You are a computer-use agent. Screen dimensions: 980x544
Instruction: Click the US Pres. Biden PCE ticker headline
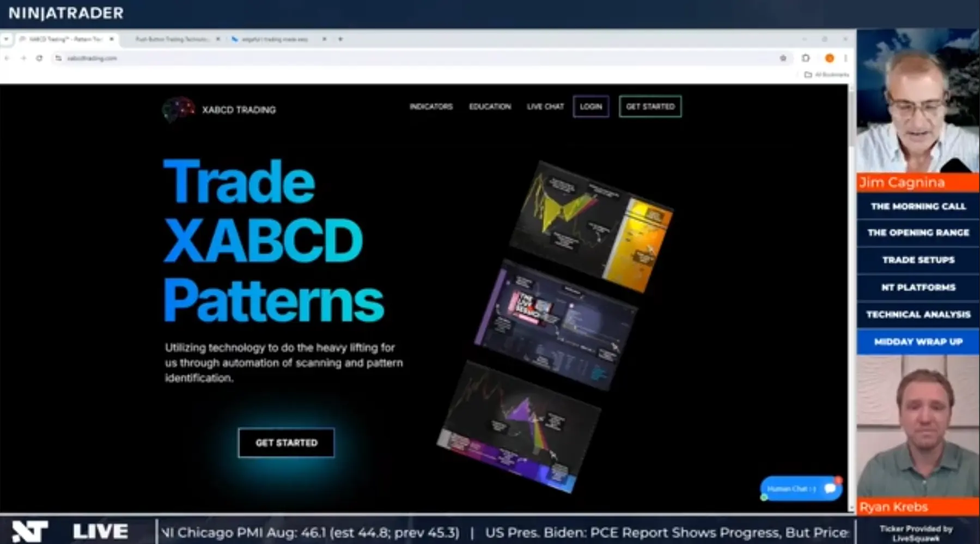(667, 532)
